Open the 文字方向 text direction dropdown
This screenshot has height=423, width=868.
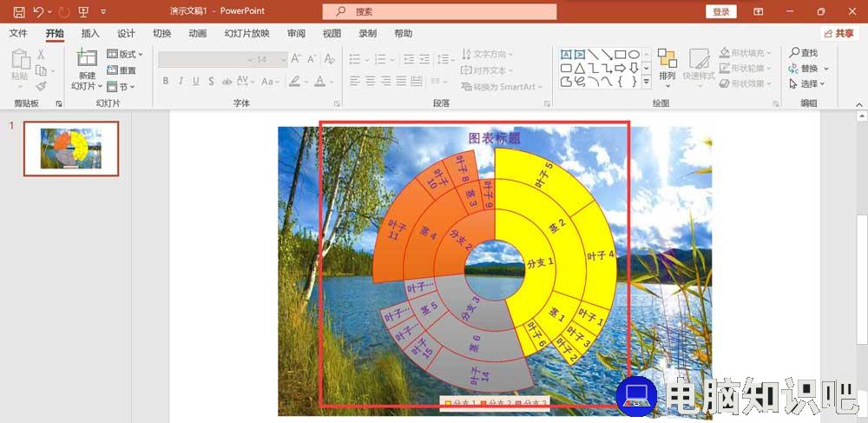pyautogui.click(x=487, y=54)
